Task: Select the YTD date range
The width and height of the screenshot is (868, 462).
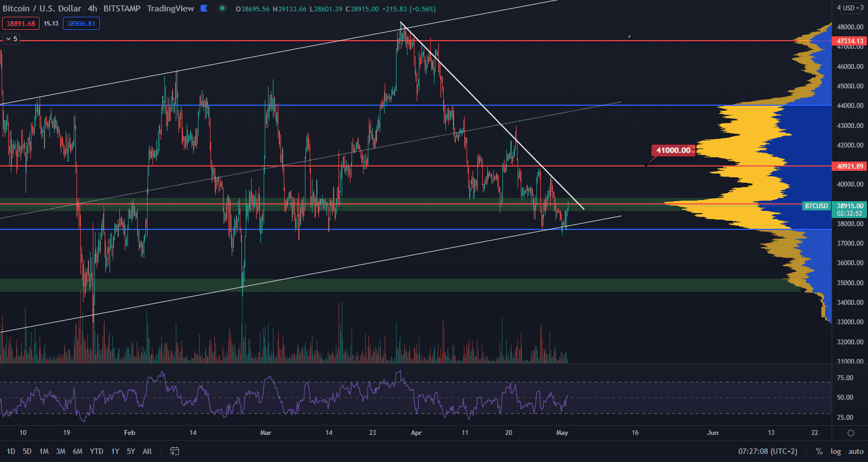Action: click(97, 451)
